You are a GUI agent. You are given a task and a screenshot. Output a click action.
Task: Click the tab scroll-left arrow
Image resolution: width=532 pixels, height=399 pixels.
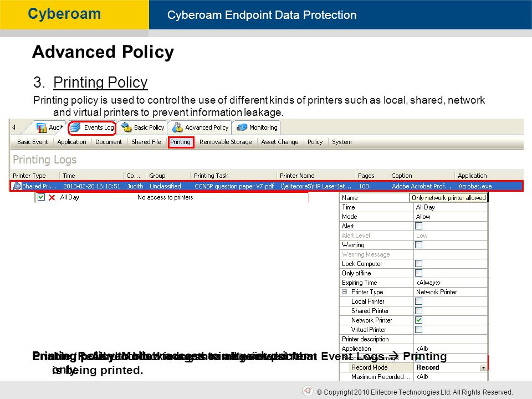click(14, 127)
